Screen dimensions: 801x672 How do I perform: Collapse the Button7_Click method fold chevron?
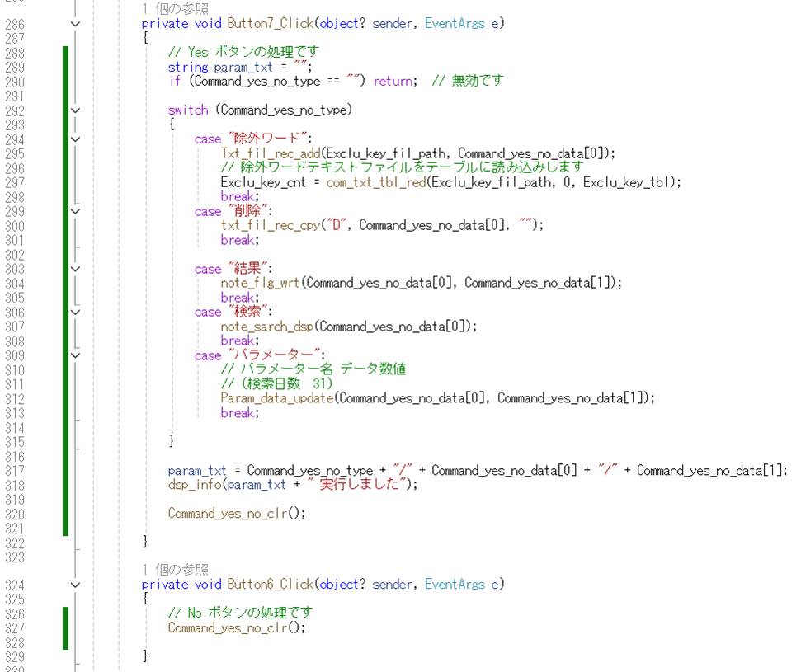pyautogui.click(x=76, y=24)
